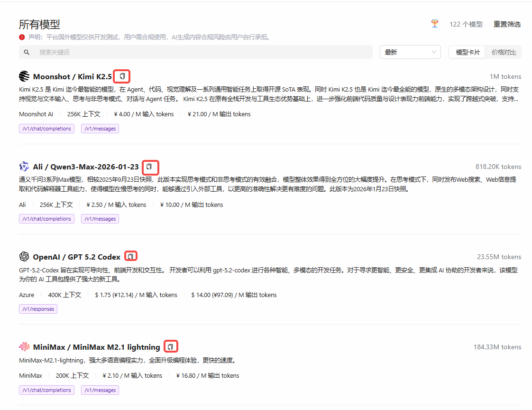532x410 pixels.
Task: Click the 818.20K tokens usage text
Action: (498, 167)
